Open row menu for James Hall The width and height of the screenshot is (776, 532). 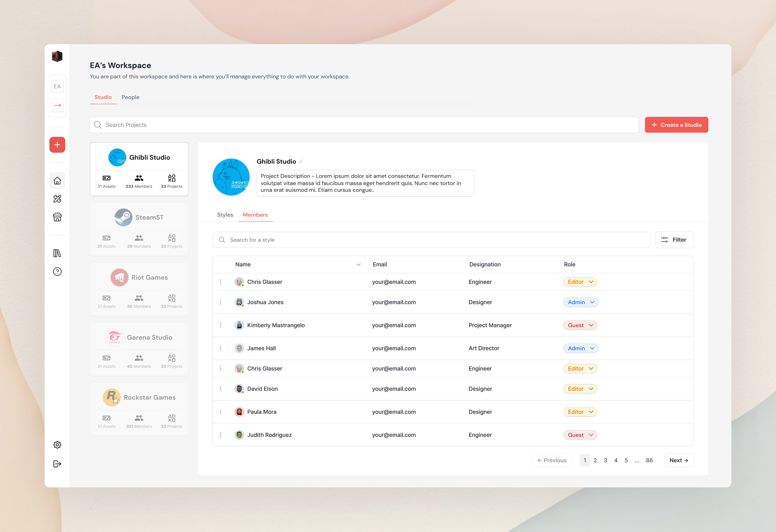point(221,348)
